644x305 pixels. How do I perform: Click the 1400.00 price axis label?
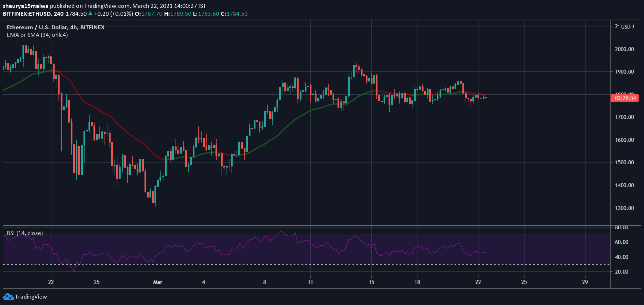[624, 185]
